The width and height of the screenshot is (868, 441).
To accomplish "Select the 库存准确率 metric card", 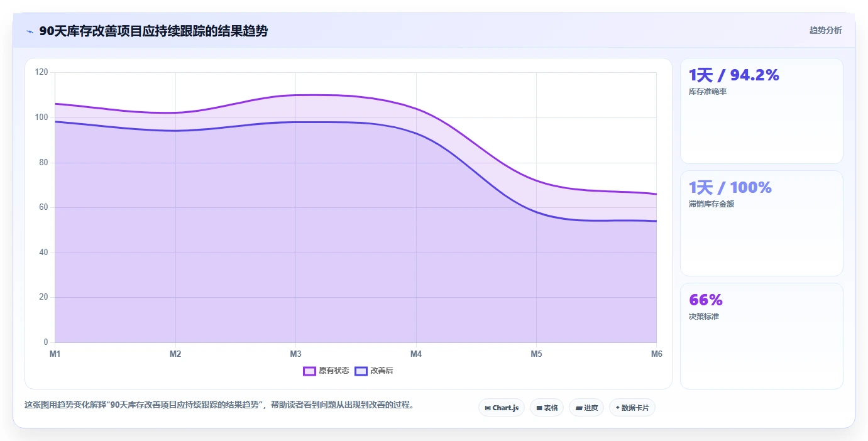I will point(761,111).
